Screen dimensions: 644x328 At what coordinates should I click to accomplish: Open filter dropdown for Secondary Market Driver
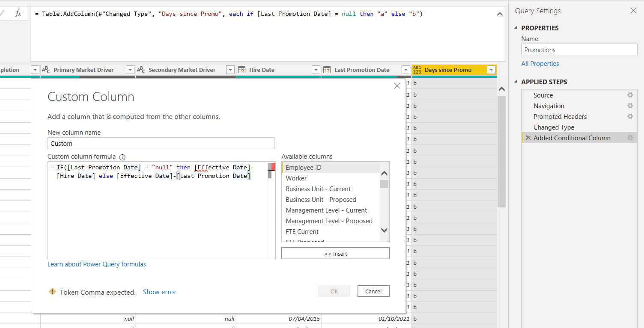(230, 70)
